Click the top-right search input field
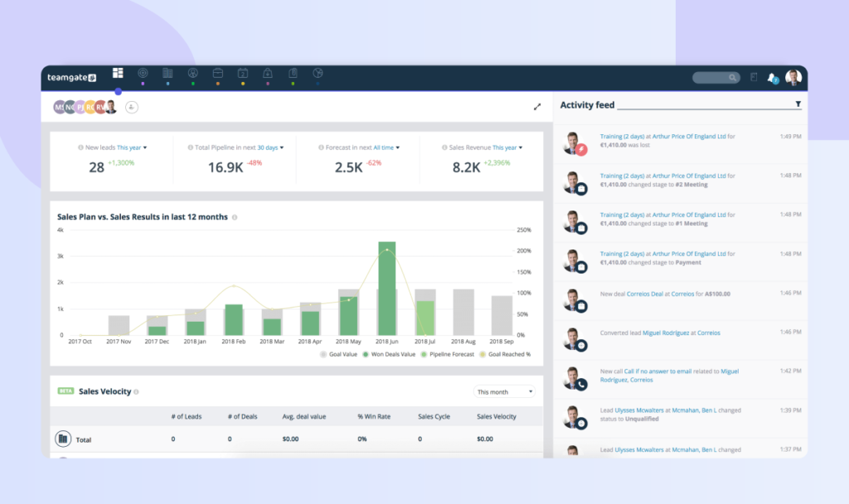 coord(715,76)
